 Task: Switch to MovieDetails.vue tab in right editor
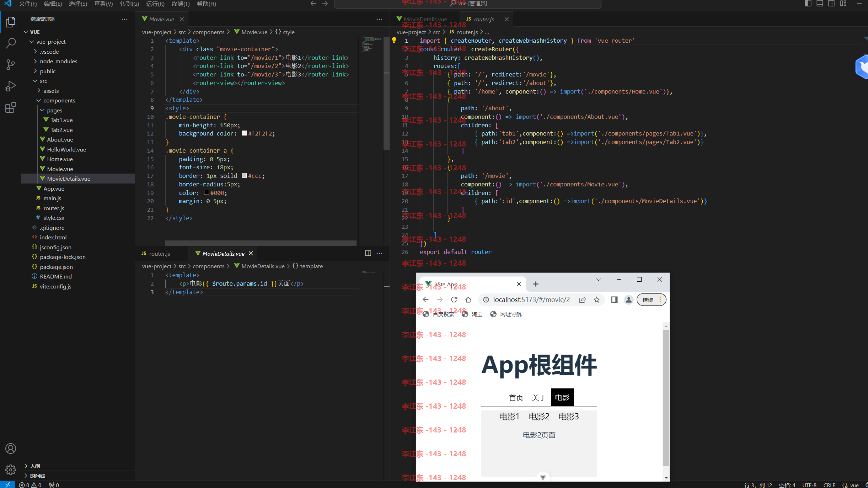(x=425, y=19)
